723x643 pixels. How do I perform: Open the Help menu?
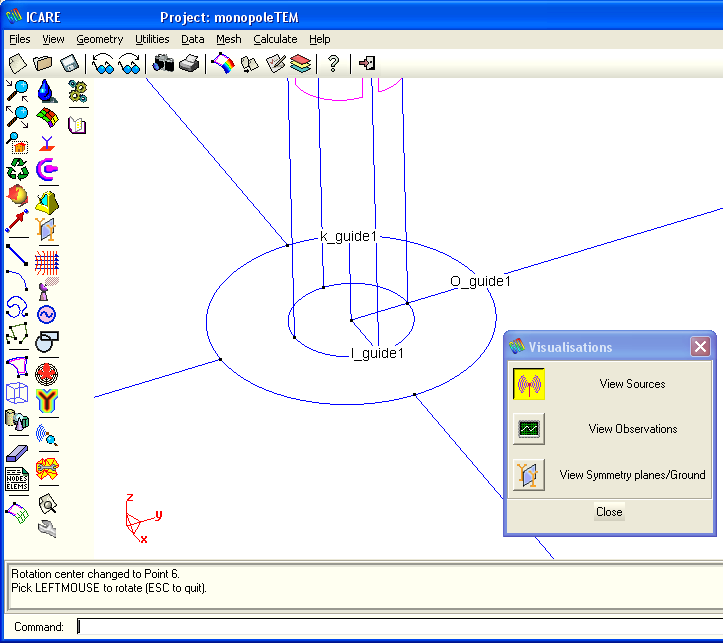[x=320, y=39]
